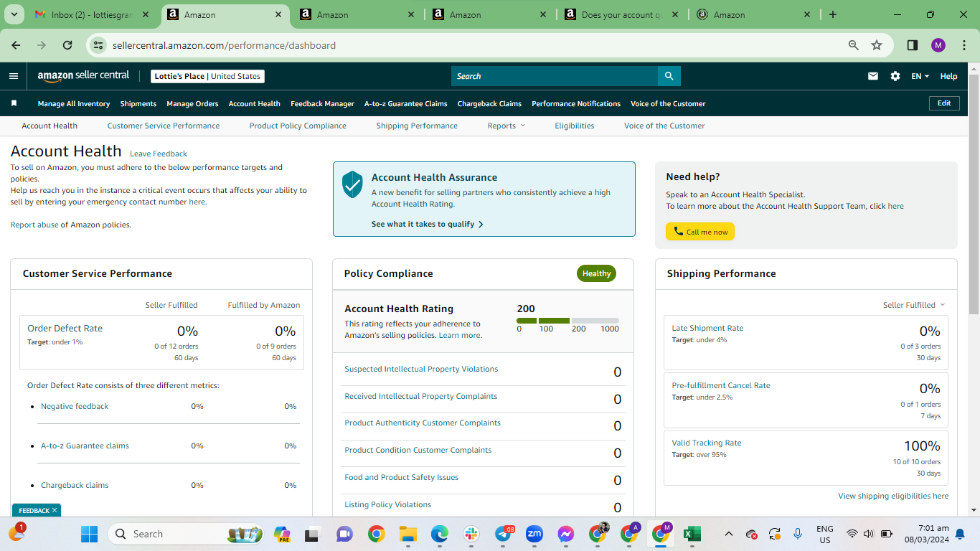Open the Lottie's Place marketplace switcher
The image size is (980, 551).
tap(207, 76)
